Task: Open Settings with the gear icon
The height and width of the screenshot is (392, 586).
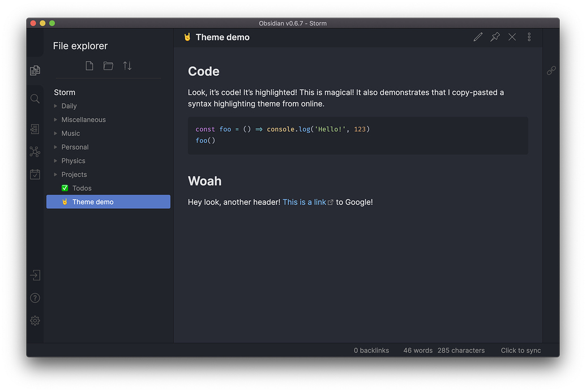Action: (x=35, y=320)
